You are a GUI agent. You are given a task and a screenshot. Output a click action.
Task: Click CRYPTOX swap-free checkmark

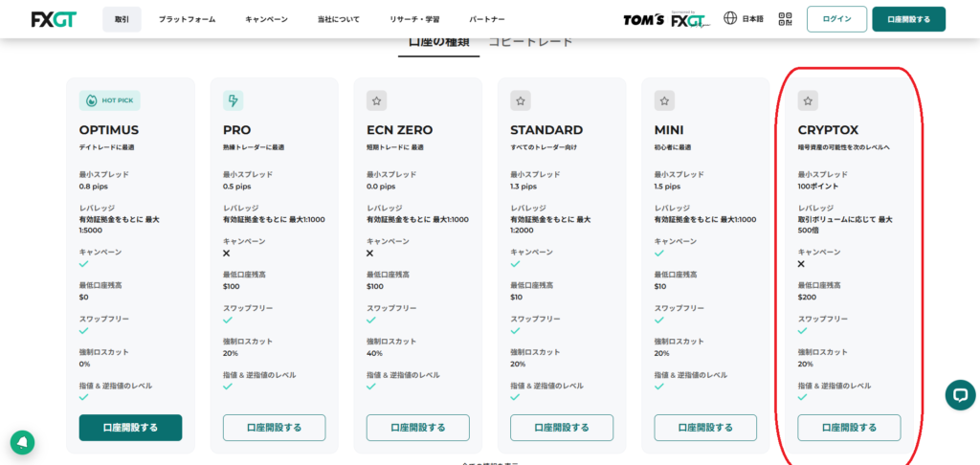pyautogui.click(x=803, y=331)
